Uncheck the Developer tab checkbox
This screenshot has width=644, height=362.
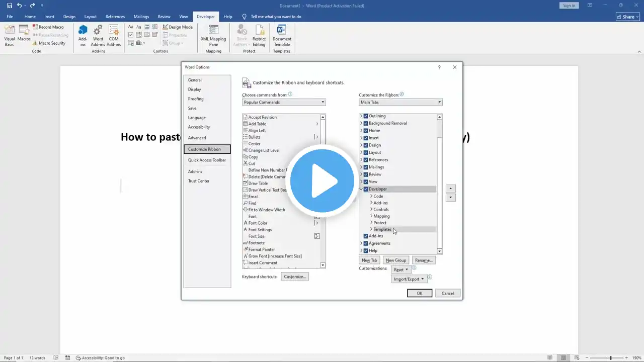366,189
